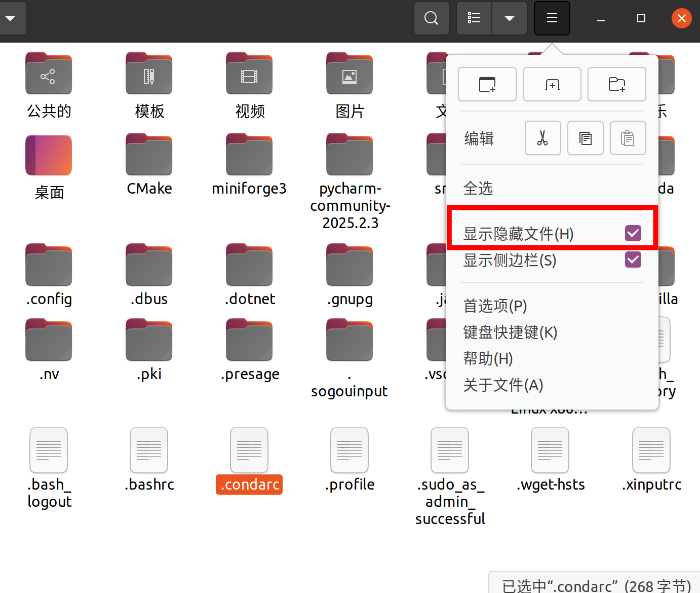Create new folder icon in menu

(x=617, y=84)
